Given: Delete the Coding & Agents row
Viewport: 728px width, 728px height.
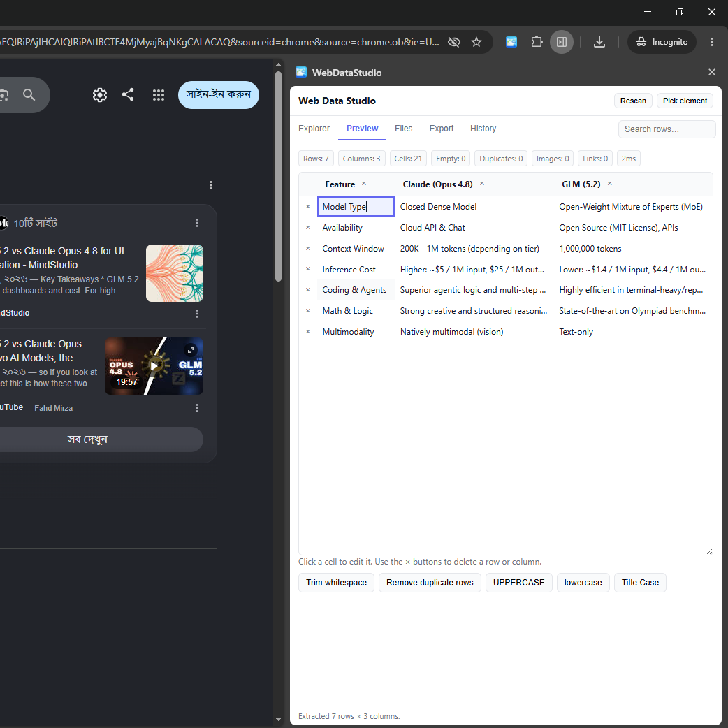Looking at the screenshot, I should (308, 290).
